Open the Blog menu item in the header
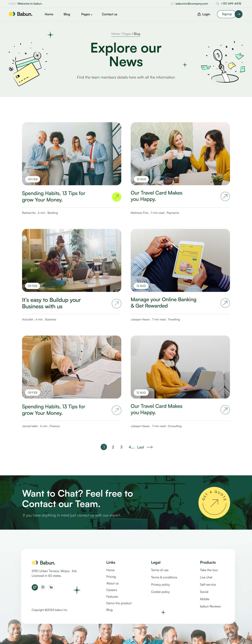The image size is (252, 644). (x=67, y=14)
